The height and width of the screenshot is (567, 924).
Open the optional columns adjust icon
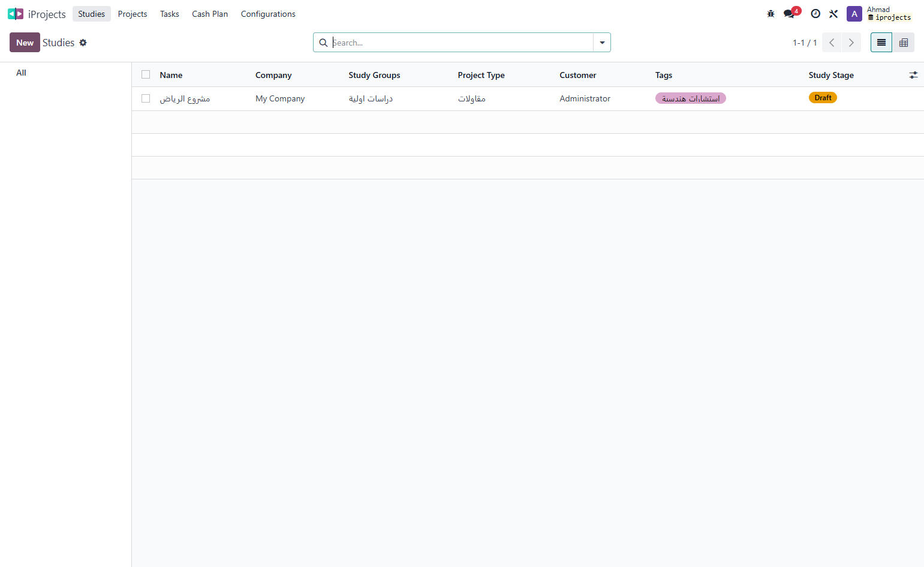click(x=913, y=75)
